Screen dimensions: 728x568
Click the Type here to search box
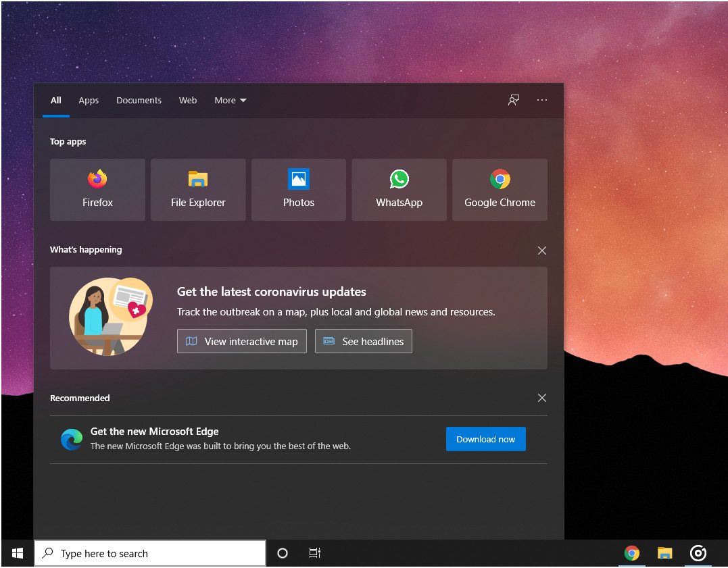pyautogui.click(x=150, y=552)
